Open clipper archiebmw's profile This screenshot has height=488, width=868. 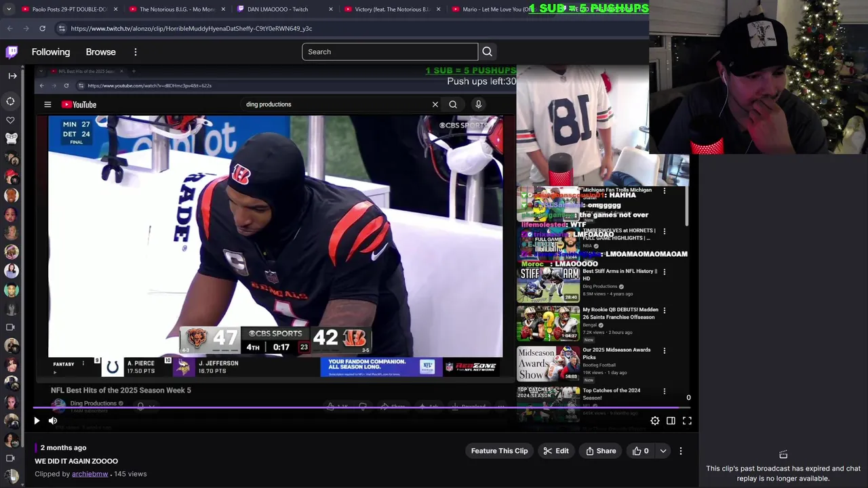click(90, 474)
